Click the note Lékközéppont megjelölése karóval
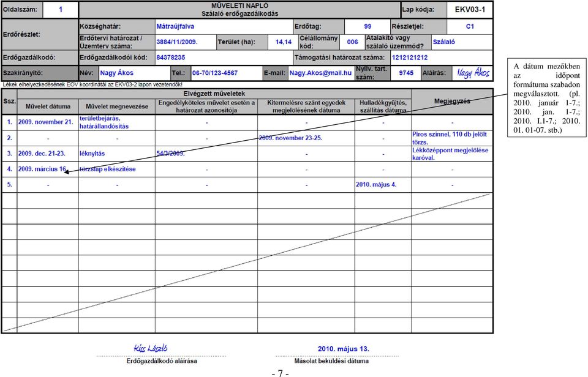This screenshot has height=377, width=588. (452, 154)
